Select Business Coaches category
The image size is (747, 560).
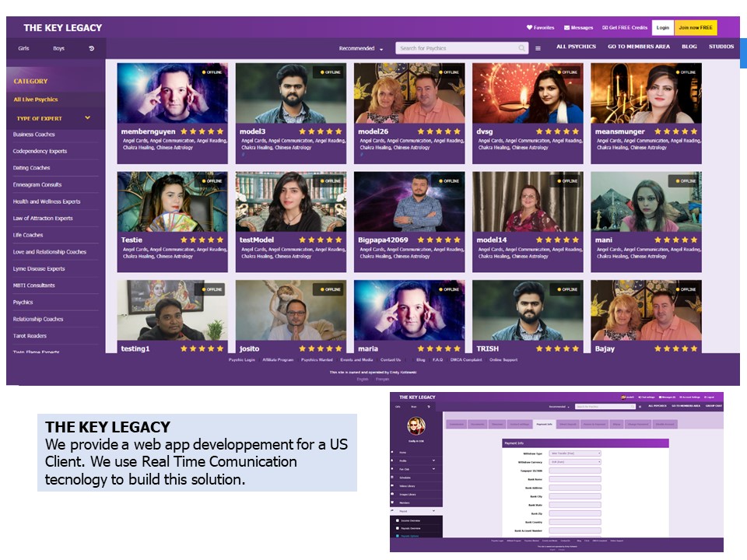tap(33, 135)
